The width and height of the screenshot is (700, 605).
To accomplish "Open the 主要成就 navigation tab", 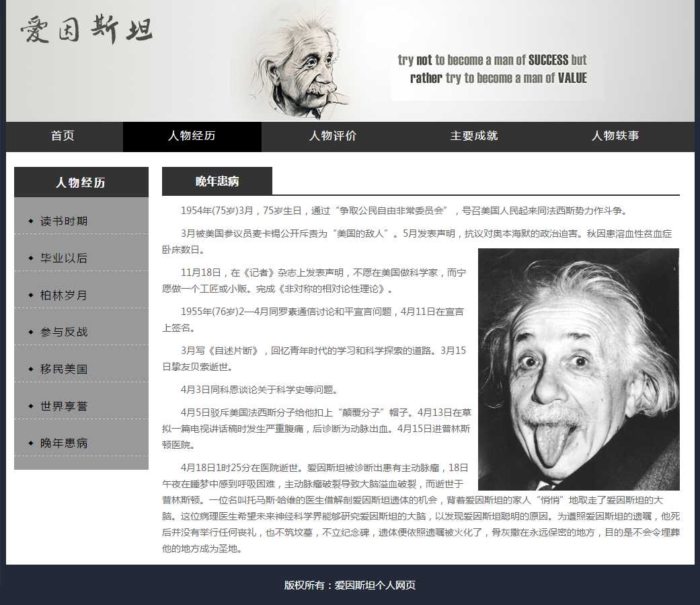I will pyautogui.click(x=474, y=136).
